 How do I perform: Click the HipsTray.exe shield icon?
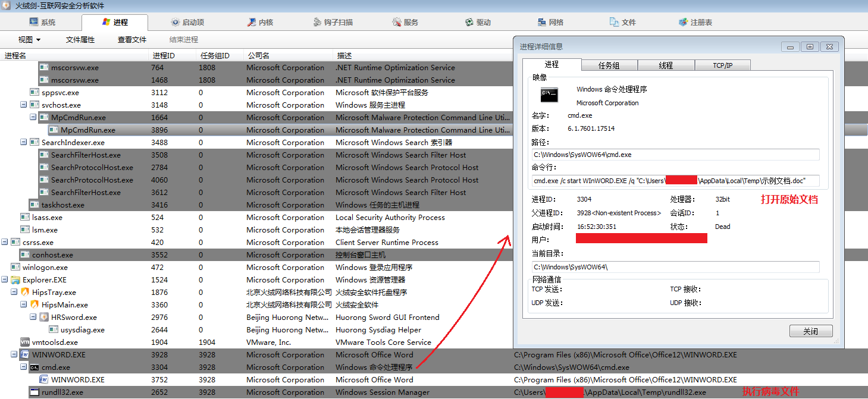(25, 293)
